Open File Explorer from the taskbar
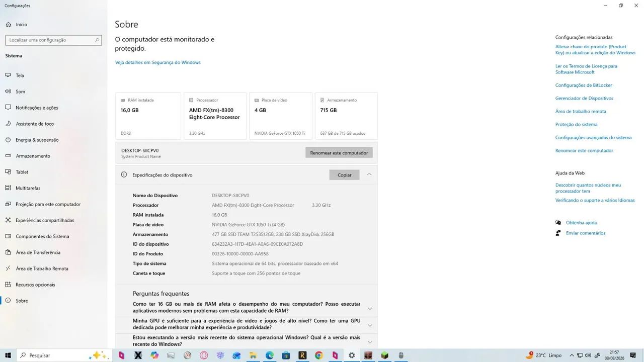The image size is (644, 362). [x=253, y=355]
